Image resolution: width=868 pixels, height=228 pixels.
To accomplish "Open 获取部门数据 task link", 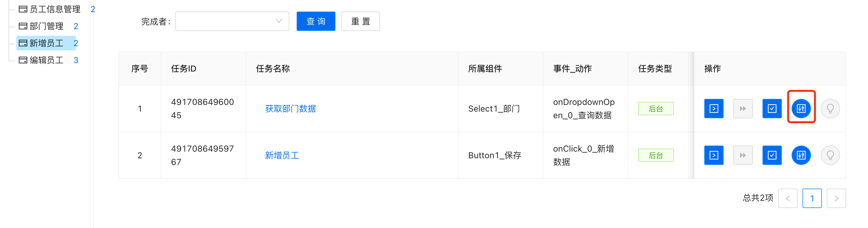I will coord(290,109).
